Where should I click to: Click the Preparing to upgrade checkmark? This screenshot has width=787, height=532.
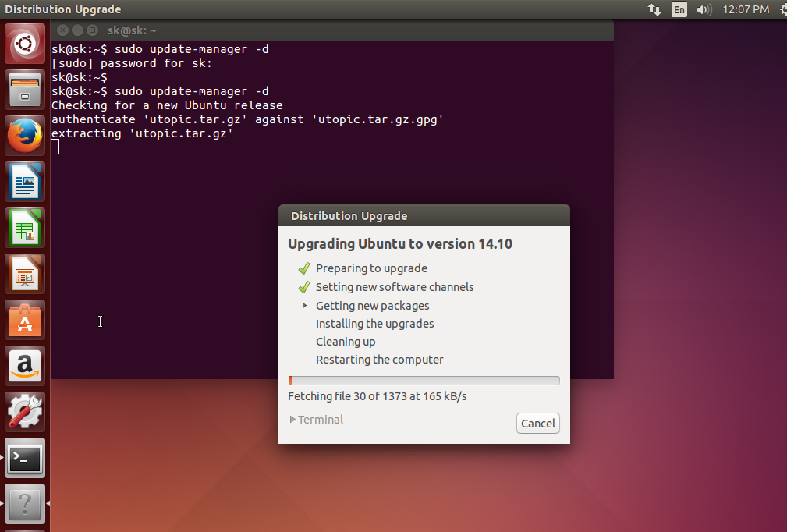[303, 268]
